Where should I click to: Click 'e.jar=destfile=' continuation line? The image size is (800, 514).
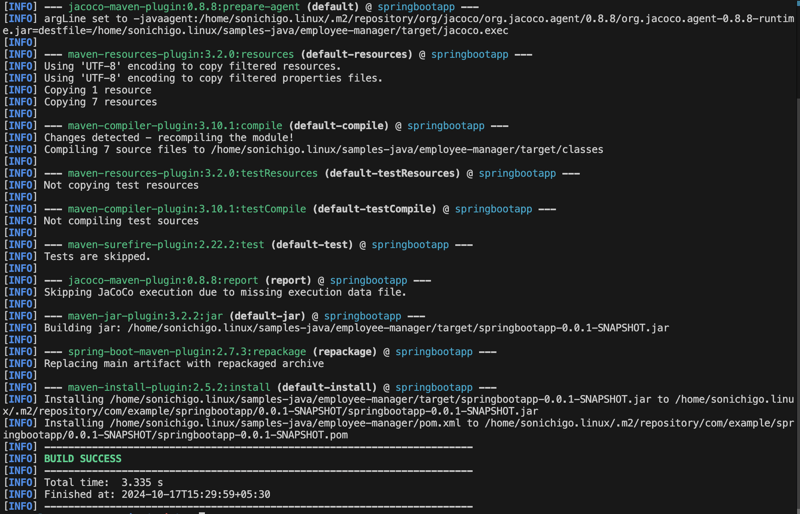[x=256, y=30]
